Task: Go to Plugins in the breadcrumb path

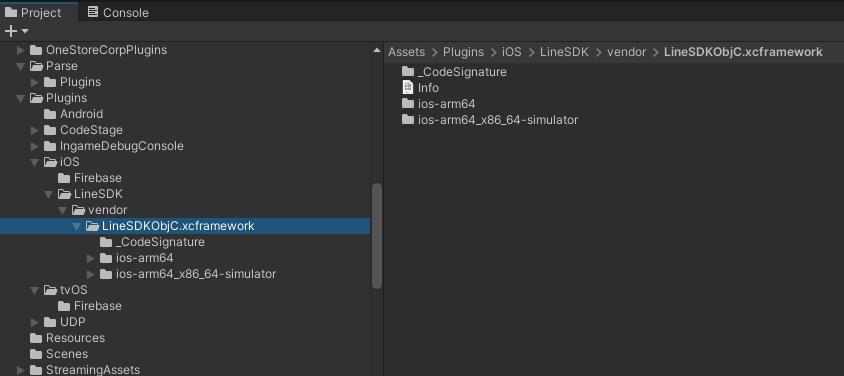Action: 463,52
